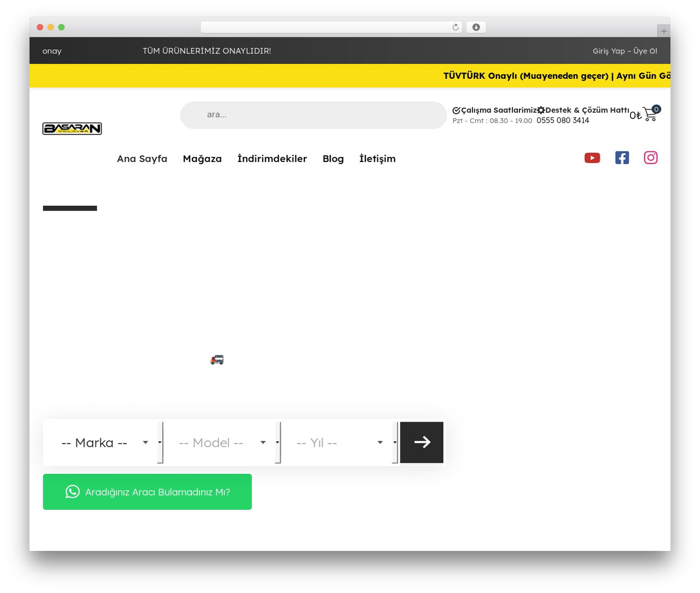Open the İletişim menu item

[377, 159]
